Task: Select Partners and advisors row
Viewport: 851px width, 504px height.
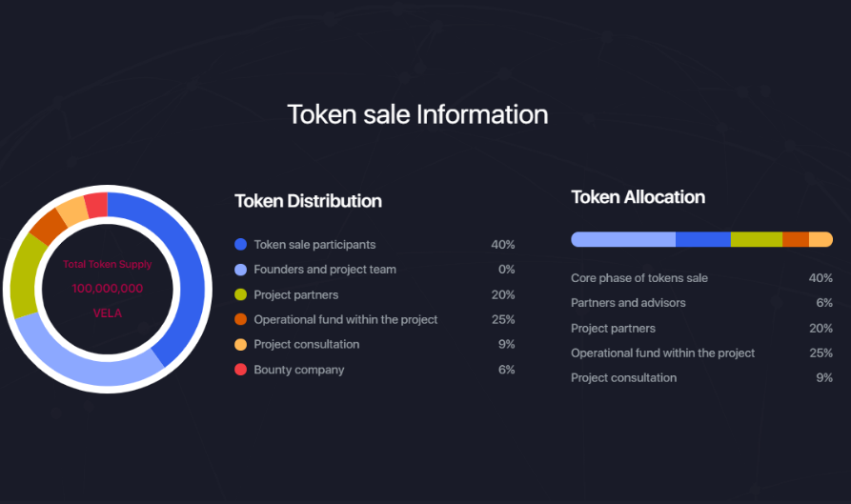Action: tap(701, 303)
